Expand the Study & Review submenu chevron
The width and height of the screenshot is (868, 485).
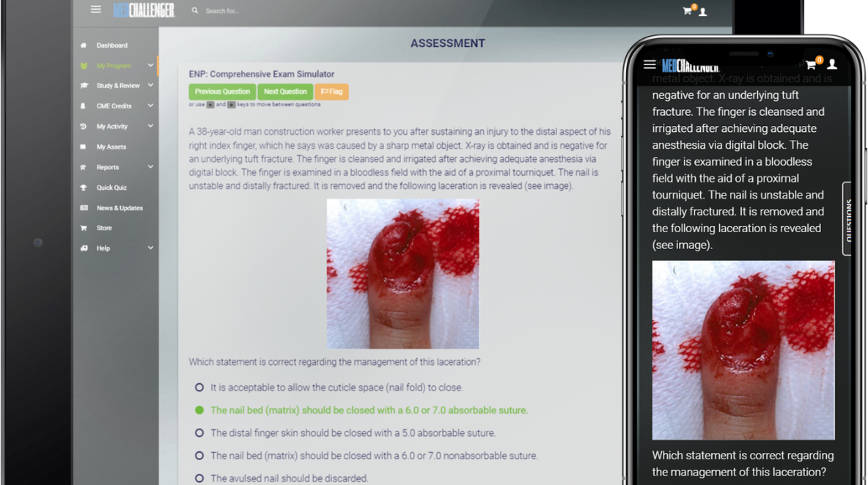point(150,86)
